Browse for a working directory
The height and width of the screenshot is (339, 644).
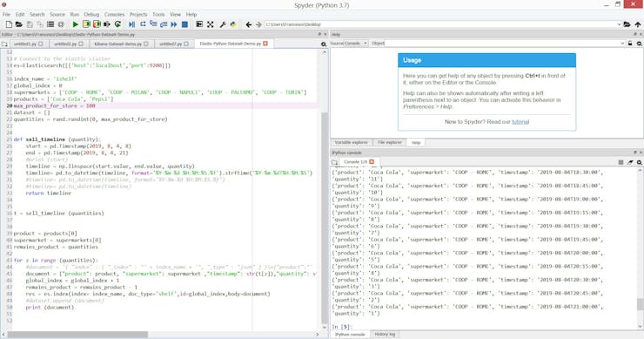627,24
